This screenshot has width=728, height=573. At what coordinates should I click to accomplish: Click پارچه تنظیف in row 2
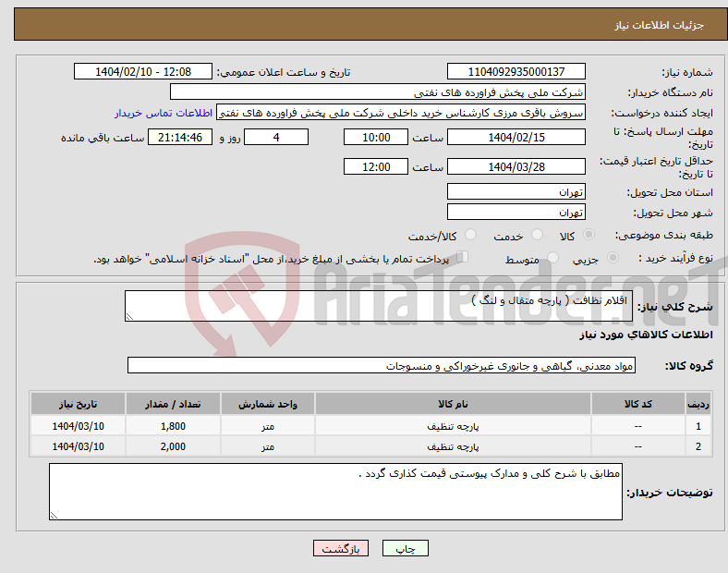click(x=453, y=446)
